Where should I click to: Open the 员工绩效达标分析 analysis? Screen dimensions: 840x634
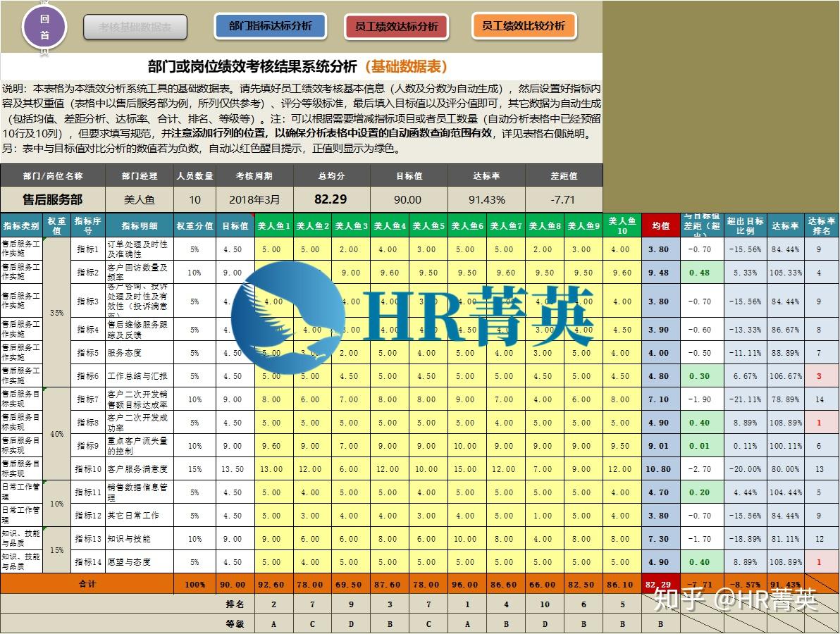pos(397,26)
